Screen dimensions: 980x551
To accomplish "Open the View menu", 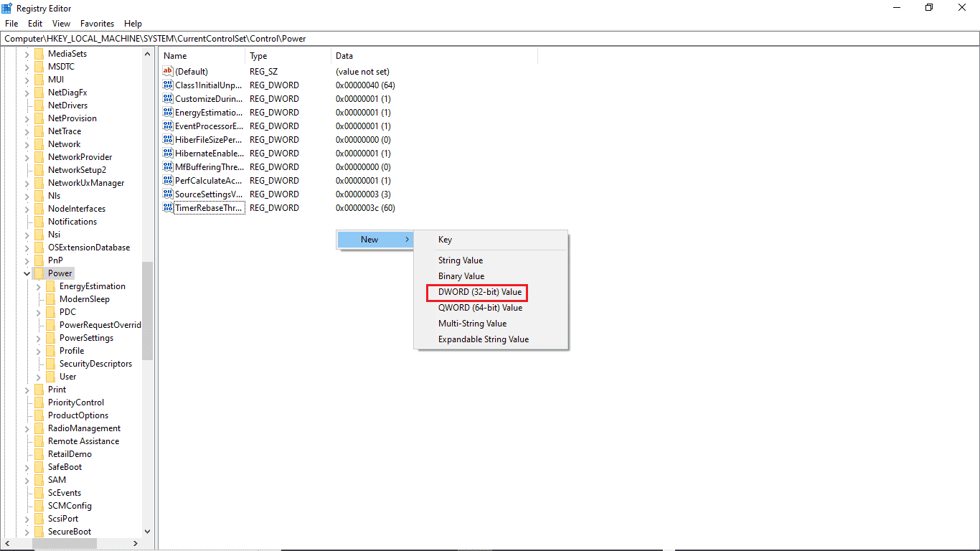I will [x=62, y=24].
